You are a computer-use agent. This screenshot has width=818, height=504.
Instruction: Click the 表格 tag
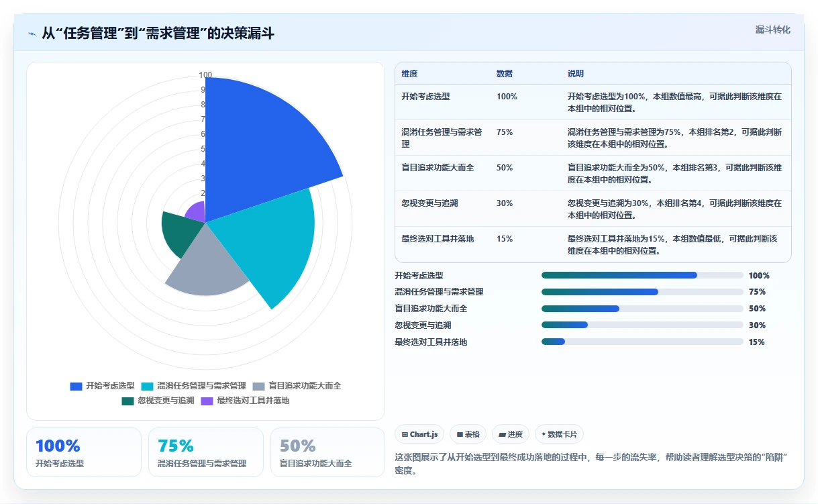pyautogui.click(x=468, y=434)
